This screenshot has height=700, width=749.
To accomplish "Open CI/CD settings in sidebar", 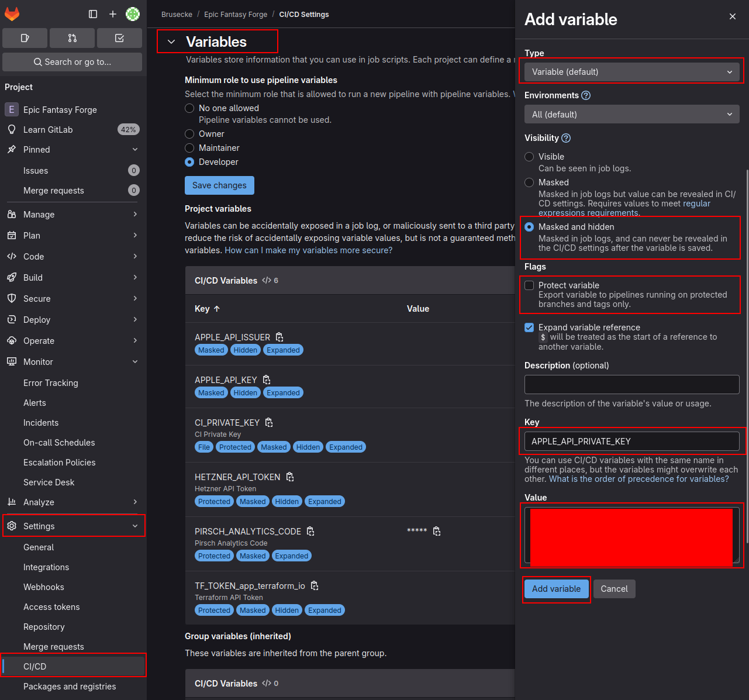I will [73, 667].
